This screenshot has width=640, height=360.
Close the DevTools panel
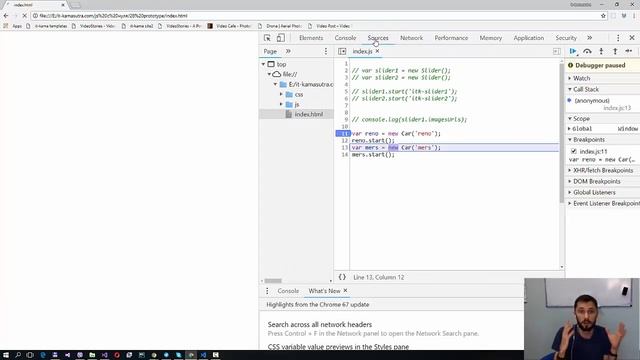[x=632, y=38]
